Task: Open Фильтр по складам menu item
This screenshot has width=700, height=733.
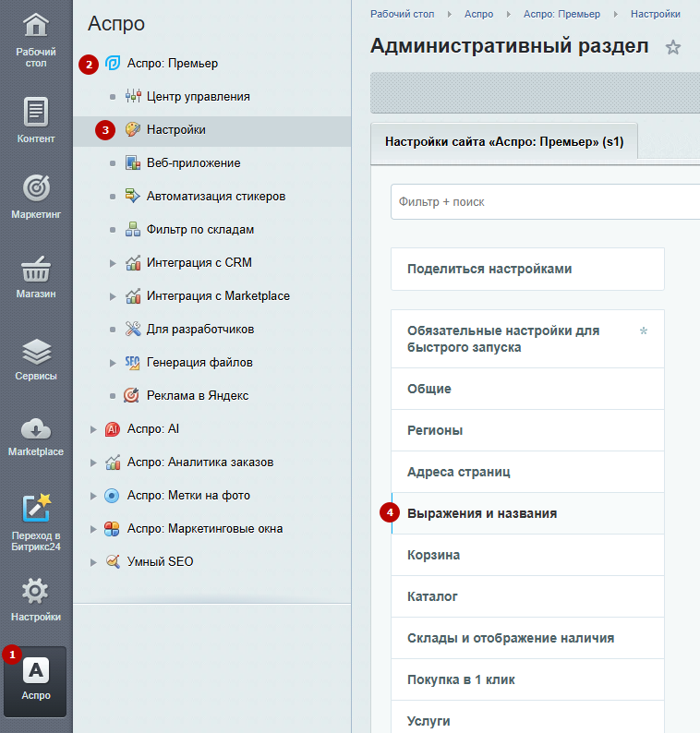Action: [200, 229]
